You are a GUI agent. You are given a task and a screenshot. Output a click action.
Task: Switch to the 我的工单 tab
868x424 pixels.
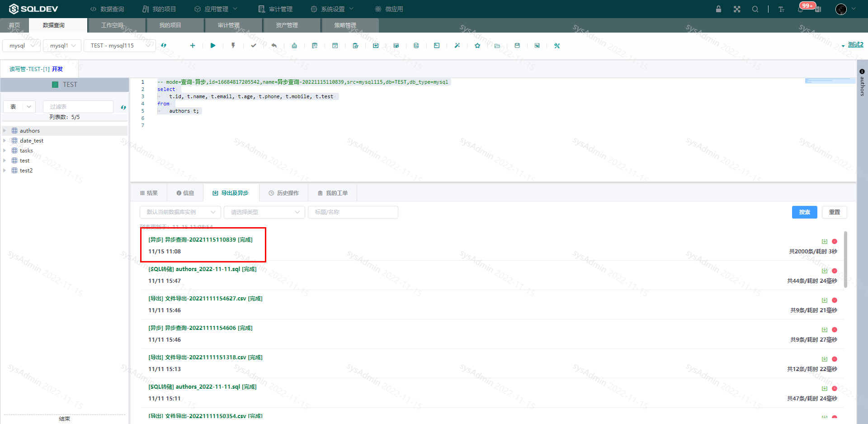(333, 193)
